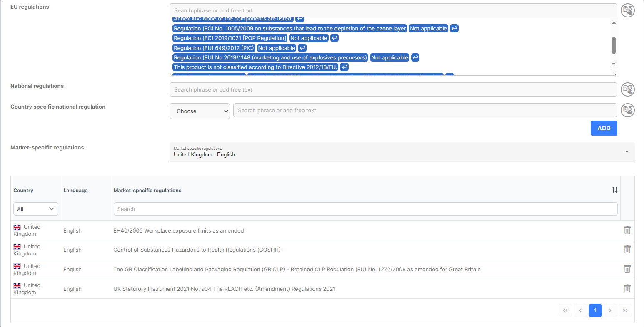Go to next page of table
This screenshot has width=644, height=327.
click(610, 310)
